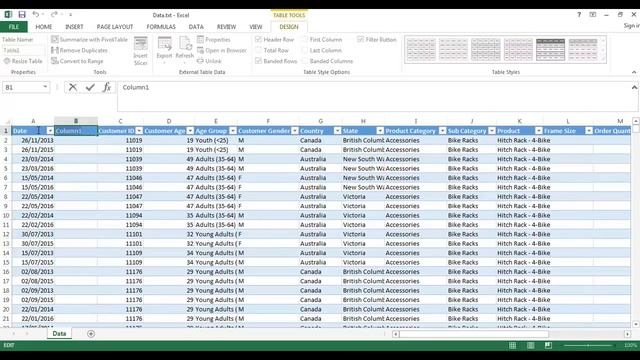Open State filter dropdown
This screenshot has width=640, height=360.
[x=380, y=131]
